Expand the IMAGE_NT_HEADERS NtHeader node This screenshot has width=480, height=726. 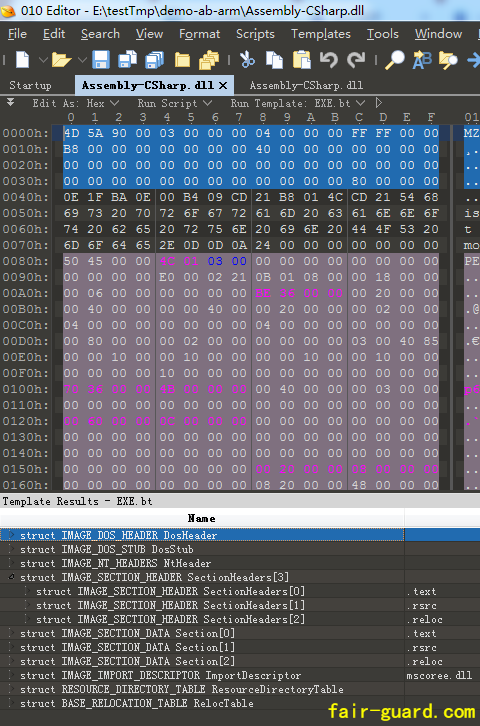tap(12, 563)
